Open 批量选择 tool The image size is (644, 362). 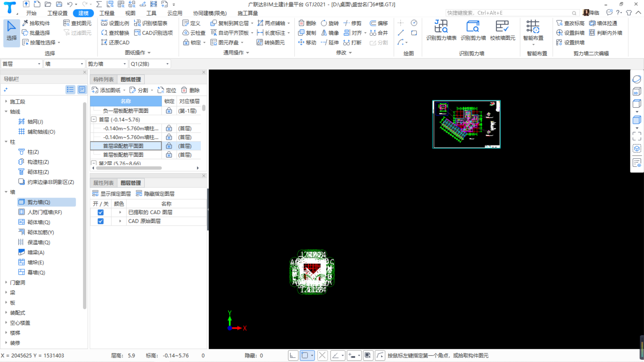[36, 33]
